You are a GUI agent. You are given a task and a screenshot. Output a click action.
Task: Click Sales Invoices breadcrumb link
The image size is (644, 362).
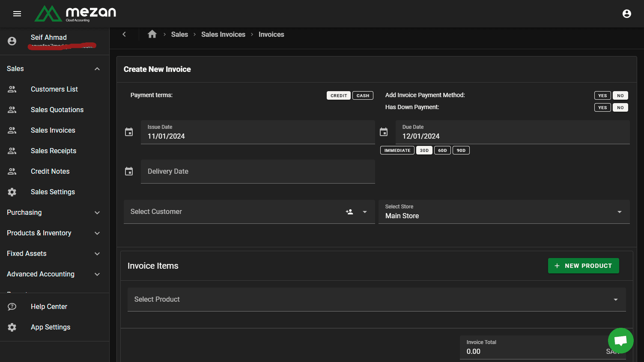223,34
